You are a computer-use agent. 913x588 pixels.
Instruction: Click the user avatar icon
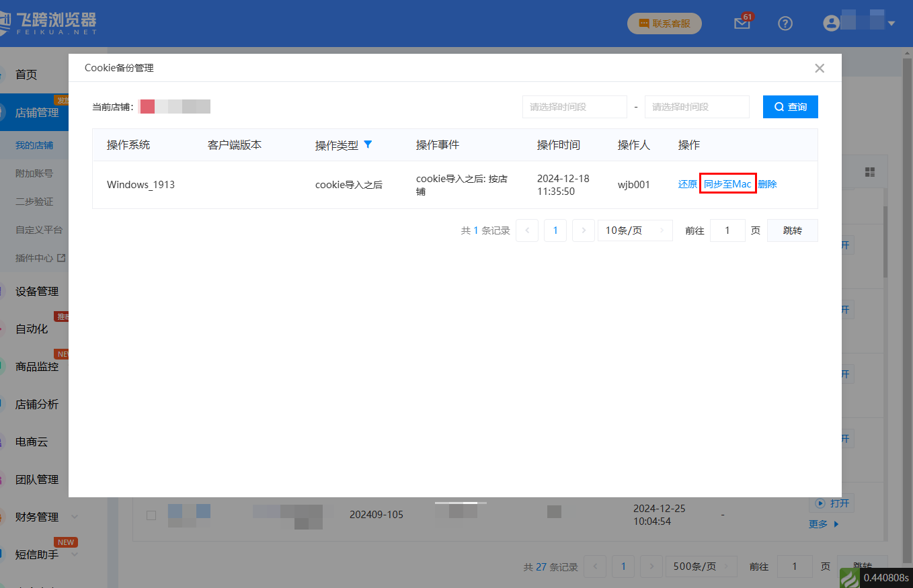point(832,24)
